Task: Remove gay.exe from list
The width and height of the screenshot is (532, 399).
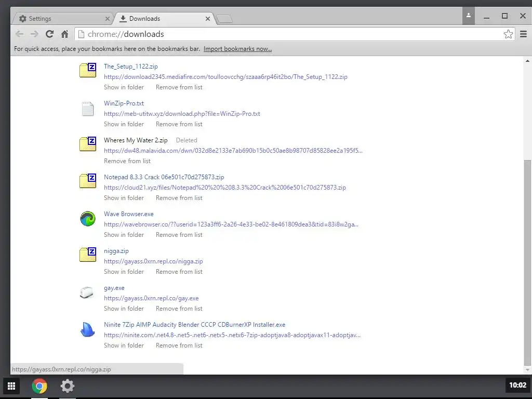Action: pos(179,309)
